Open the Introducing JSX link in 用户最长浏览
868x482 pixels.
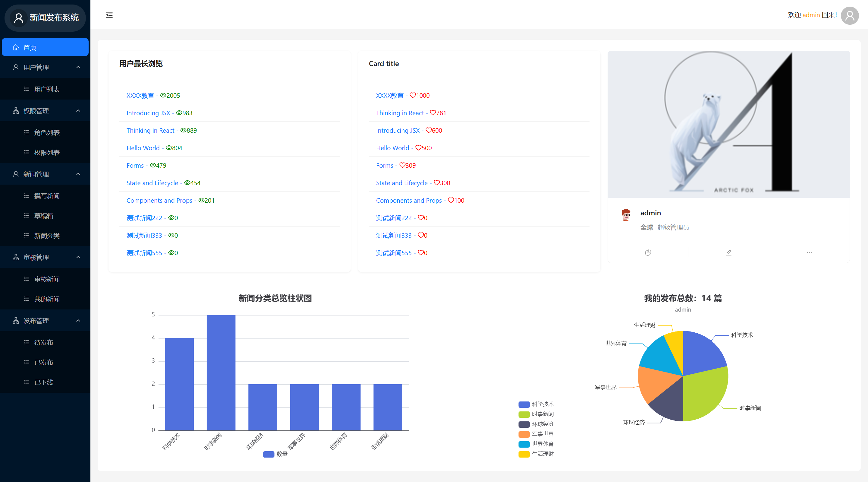click(x=148, y=113)
